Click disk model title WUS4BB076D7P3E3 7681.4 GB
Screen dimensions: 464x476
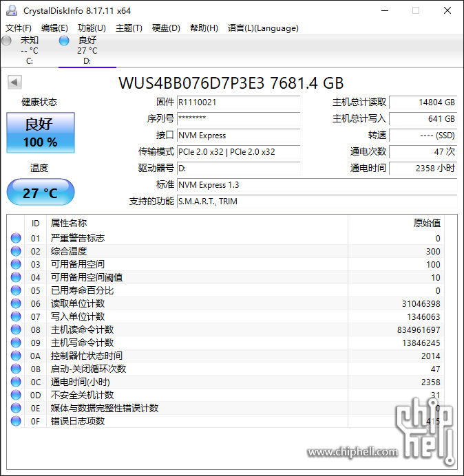(231, 83)
